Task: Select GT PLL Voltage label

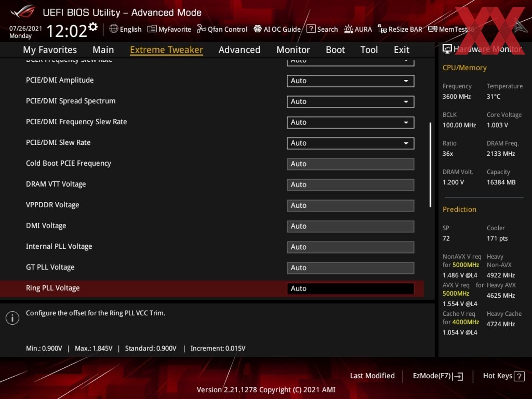Action: [x=50, y=267]
